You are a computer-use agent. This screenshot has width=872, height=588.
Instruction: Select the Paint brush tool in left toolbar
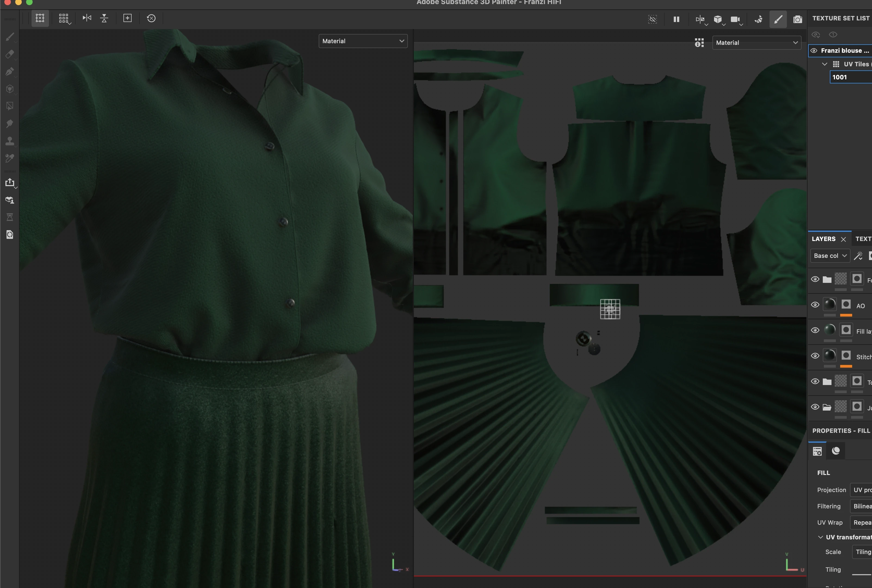(10, 37)
